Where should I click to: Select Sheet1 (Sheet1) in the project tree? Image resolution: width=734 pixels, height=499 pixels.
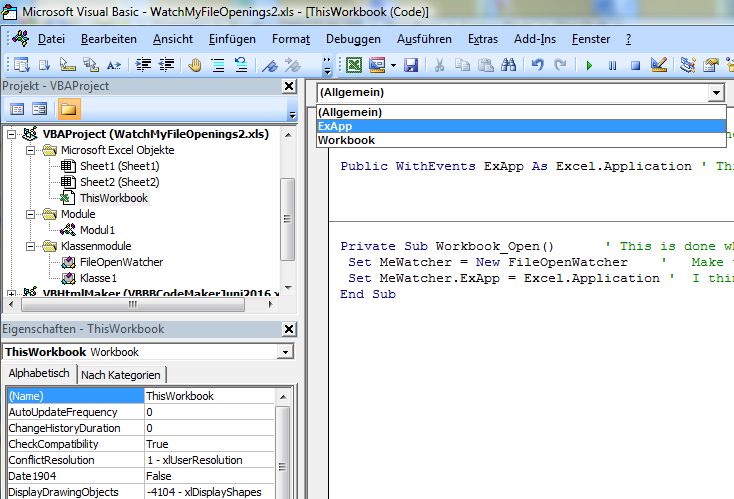pos(119,166)
